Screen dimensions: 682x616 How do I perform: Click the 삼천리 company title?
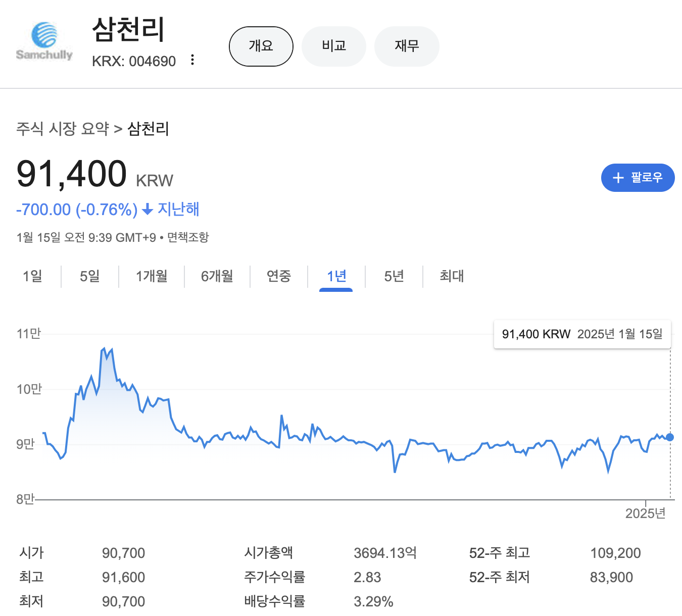tap(128, 29)
